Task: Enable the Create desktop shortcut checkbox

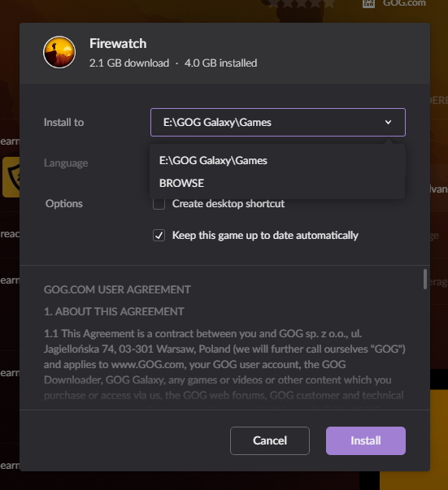Action: (x=159, y=204)
